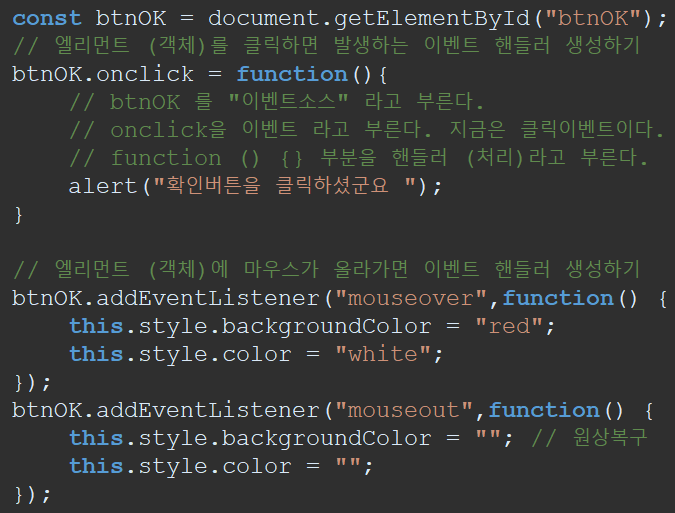Click 'addEventListener' on the mouseout line
The image size is (675, 513).
point(208,410)
